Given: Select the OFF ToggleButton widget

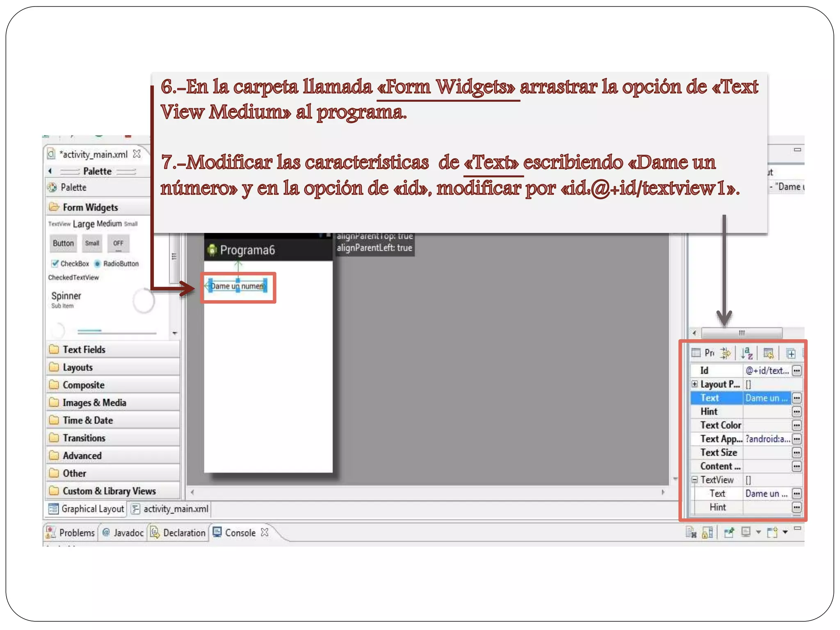Looking at the screenshot, I should tap(118, 243).
